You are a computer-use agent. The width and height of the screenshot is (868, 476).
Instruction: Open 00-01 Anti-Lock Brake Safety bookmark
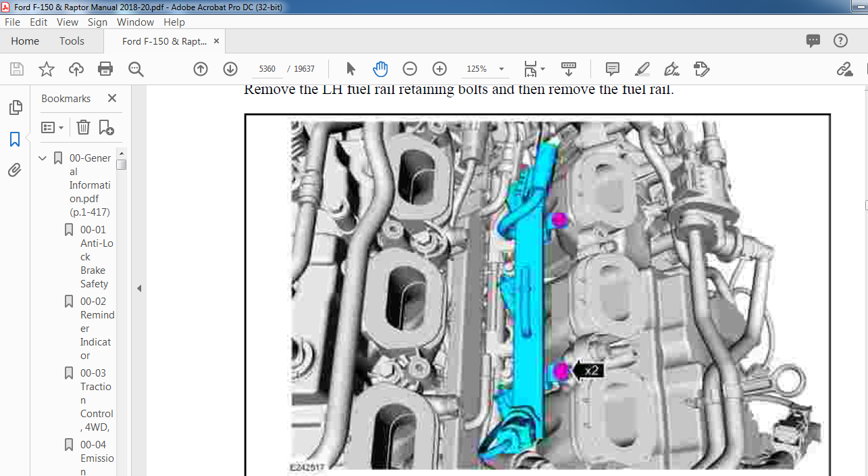point(97,257)
